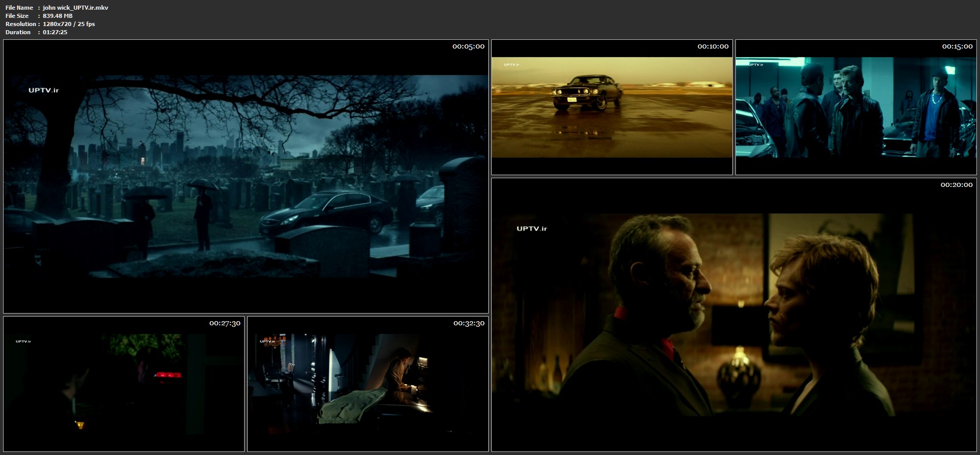This screenshot has width=980, height=455.
Task: Click the 00:15:00 timestamp
Action: point(957,46)
